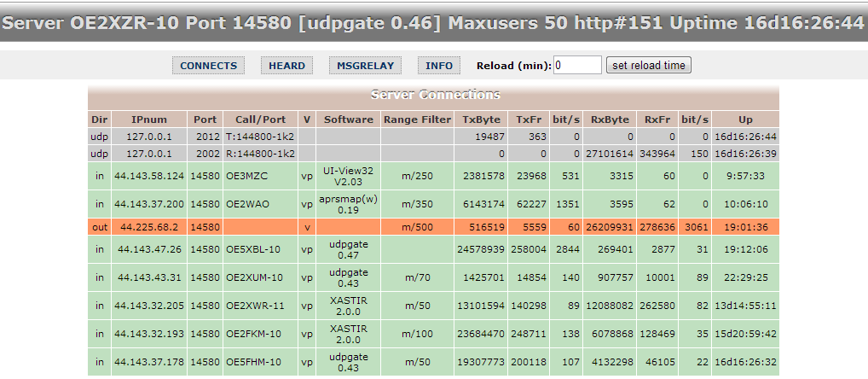Click IP address 44.143.32.193
The width and height of the screenshot is (868, 379).
pos(149,334)
